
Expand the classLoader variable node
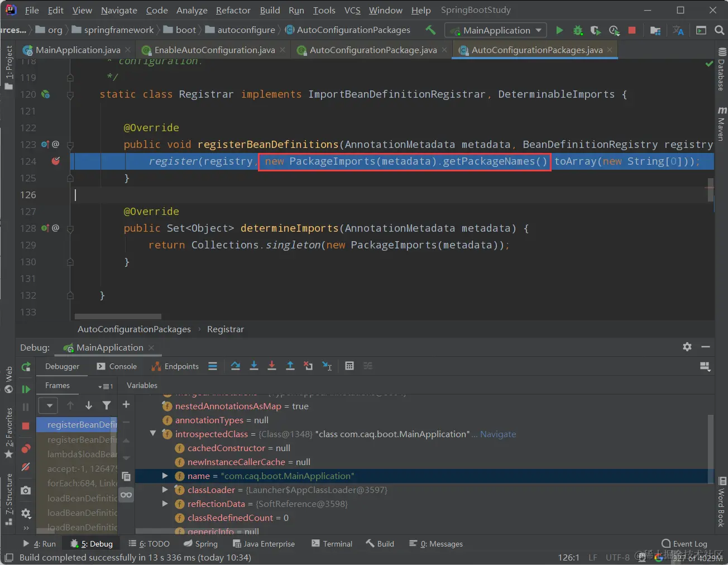click(165, 490)
